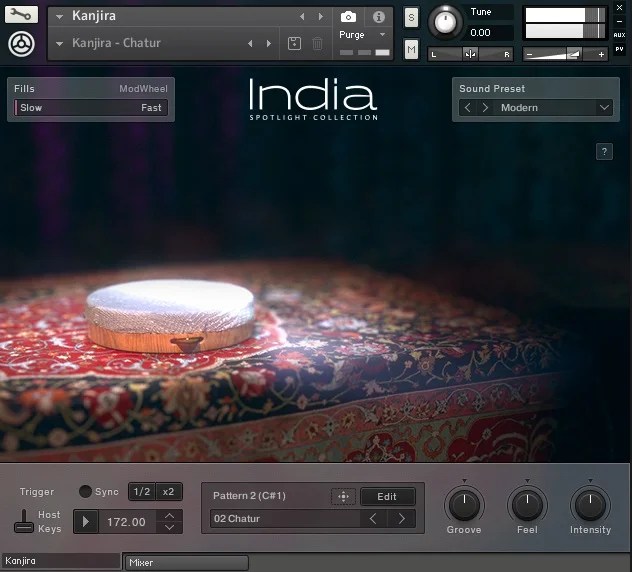Image resolution: width=632 pixels, height=572 pixels.
Task: Click the Kanjira - Chatur snapshot name
Action: click(116, 43)
